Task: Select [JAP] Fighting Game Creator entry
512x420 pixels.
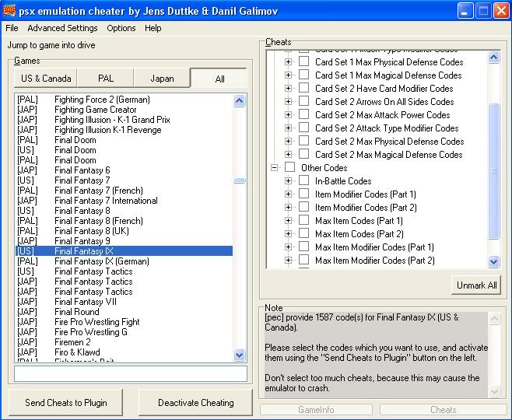Action: click(x=124, y=110)
